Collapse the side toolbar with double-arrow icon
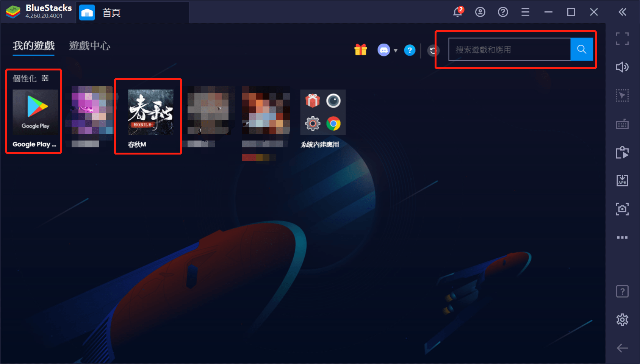This screenshot has width=640, height=364. pos(622,12)
